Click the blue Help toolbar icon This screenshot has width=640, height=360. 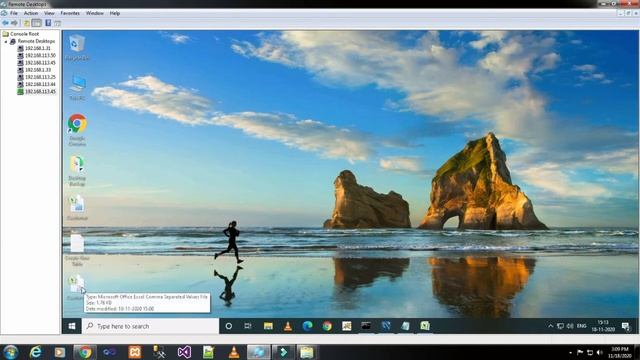point(48,23)
